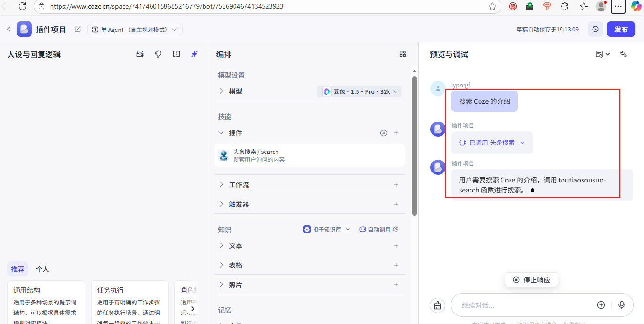Click the 模型设置 section label
644x324 pixels.
[231, 75]
